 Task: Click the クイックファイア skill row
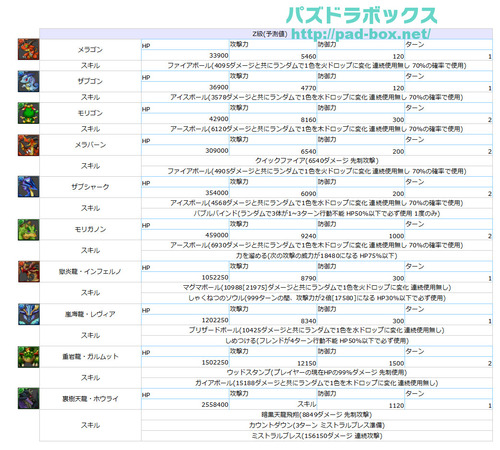pyautogui.click(x=317, y=161)
